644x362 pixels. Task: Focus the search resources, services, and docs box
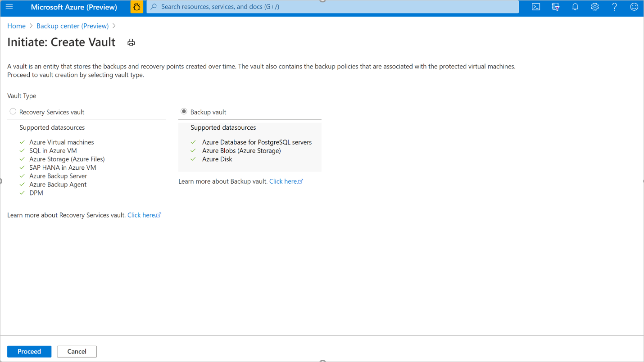coord(333,7)
